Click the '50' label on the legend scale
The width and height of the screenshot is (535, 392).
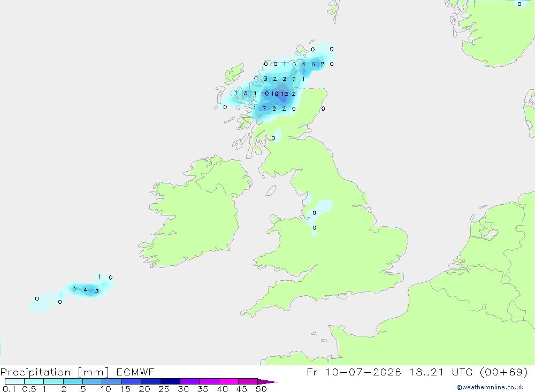point(261,389)
